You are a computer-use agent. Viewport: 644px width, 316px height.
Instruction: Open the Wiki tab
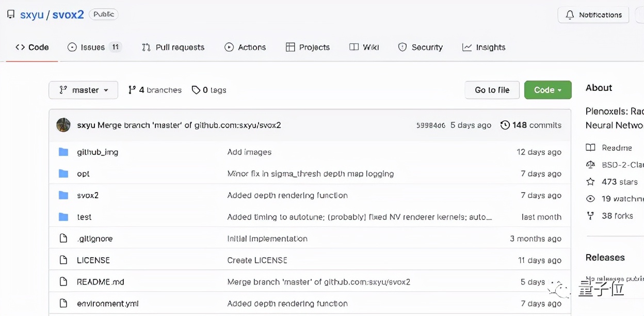(364, 47)
